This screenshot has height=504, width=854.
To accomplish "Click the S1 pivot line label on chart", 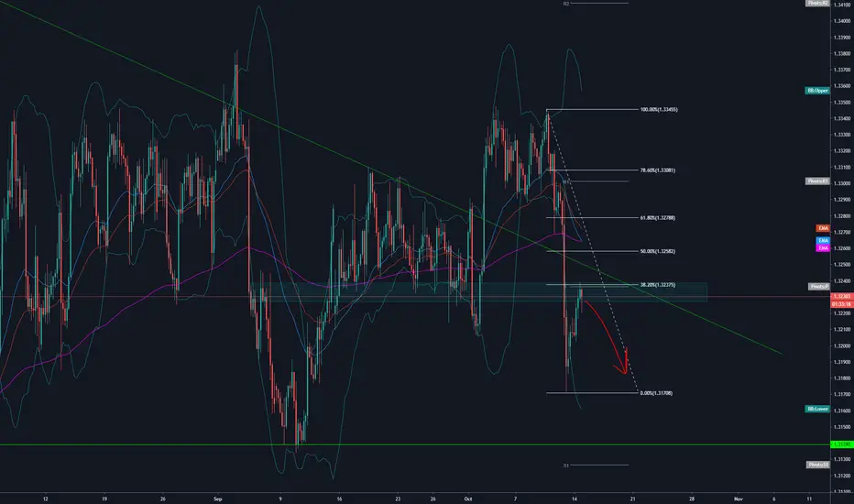I will point(566,466).
